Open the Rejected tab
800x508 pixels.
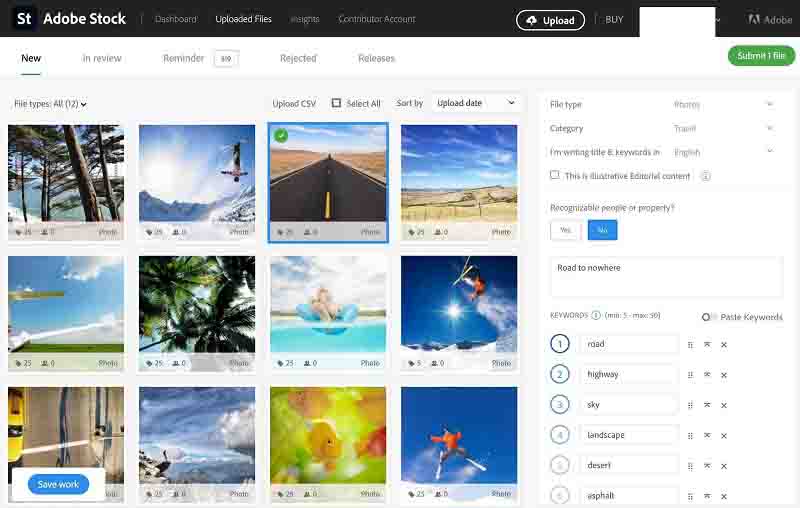(298, 58)
